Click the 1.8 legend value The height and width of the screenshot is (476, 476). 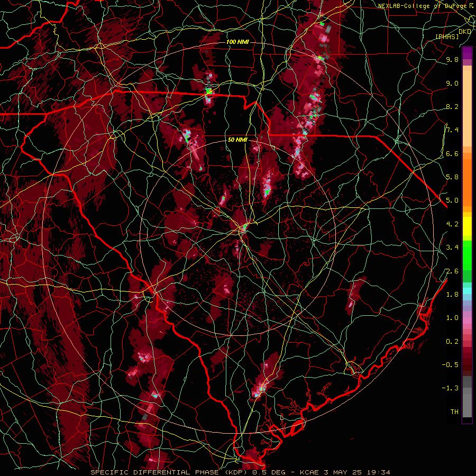point(452,295)
